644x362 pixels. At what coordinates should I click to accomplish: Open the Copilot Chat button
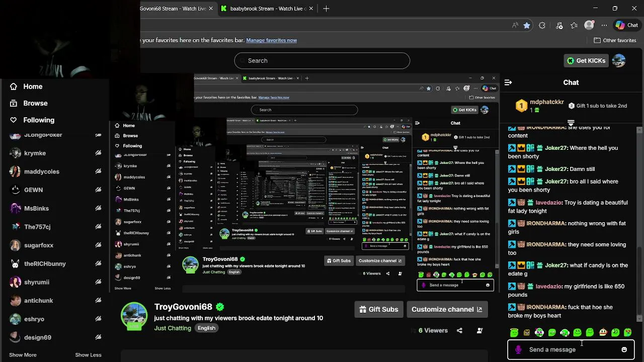click(x=627, y=25)
